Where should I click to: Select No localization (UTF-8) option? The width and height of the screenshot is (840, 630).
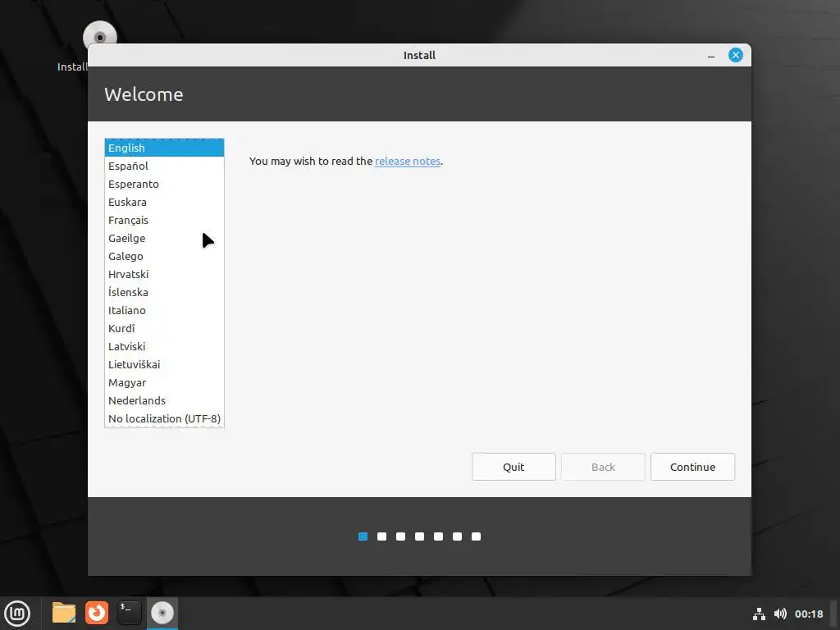pos(164,418)
